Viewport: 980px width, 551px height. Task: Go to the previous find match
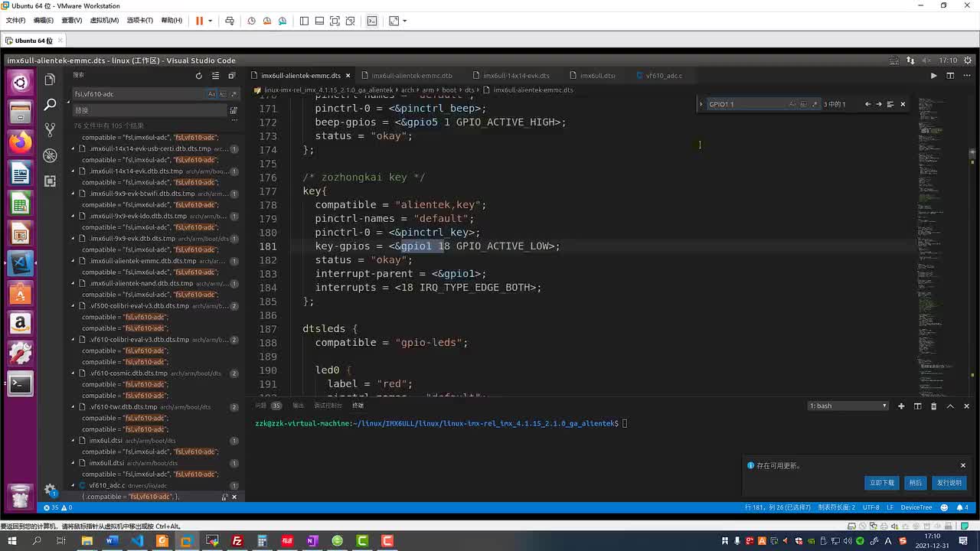pyautogui.click(x=867, y=104)
